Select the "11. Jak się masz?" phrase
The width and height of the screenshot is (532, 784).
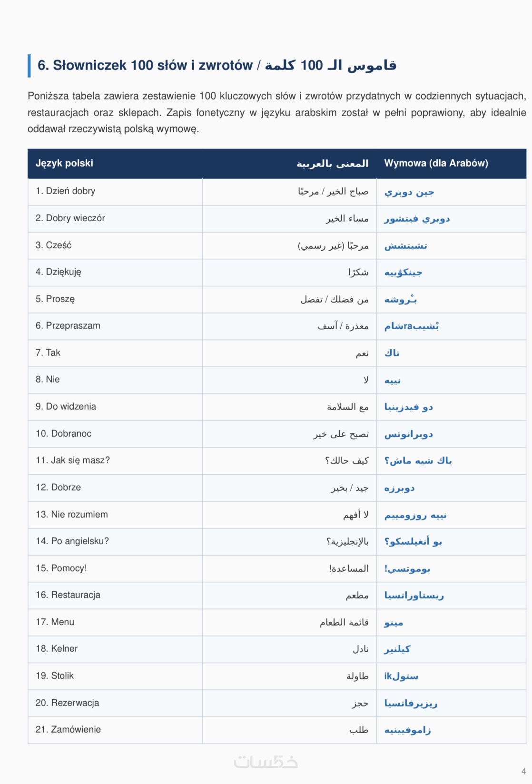(x=72, y=461)
